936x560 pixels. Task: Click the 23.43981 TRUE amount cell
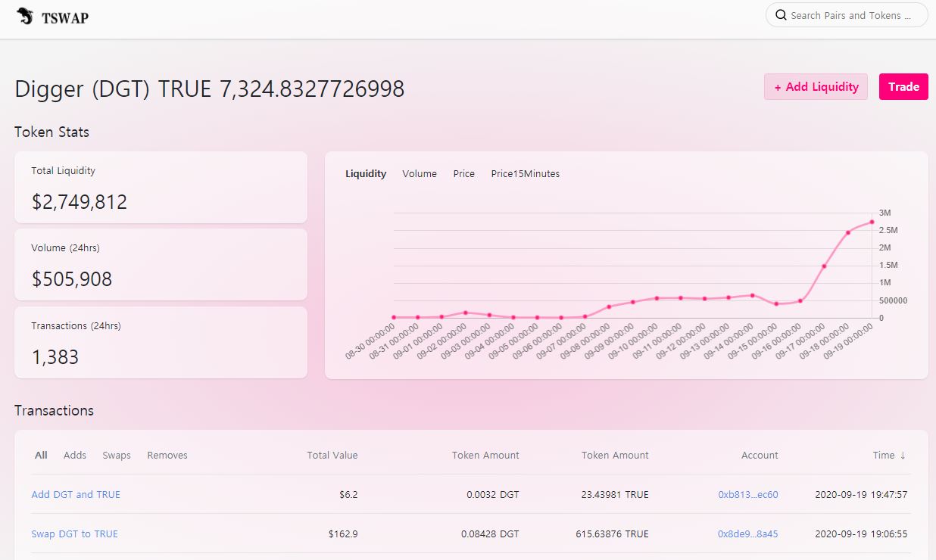[x=615, y=495]
